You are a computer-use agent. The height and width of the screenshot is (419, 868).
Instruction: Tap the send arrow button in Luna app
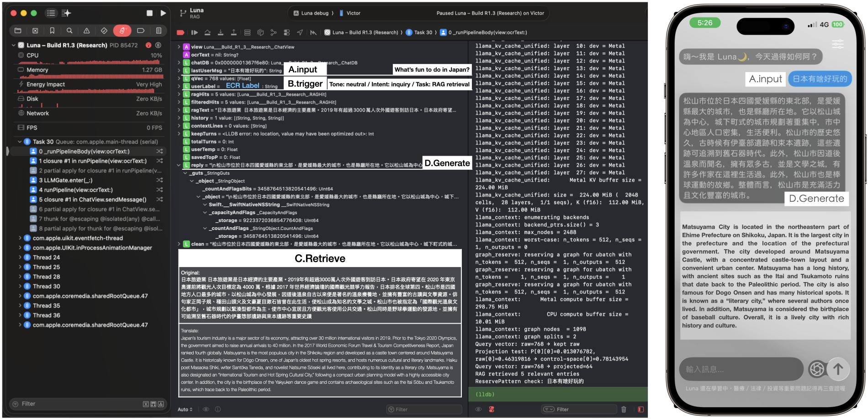[838, 369]
